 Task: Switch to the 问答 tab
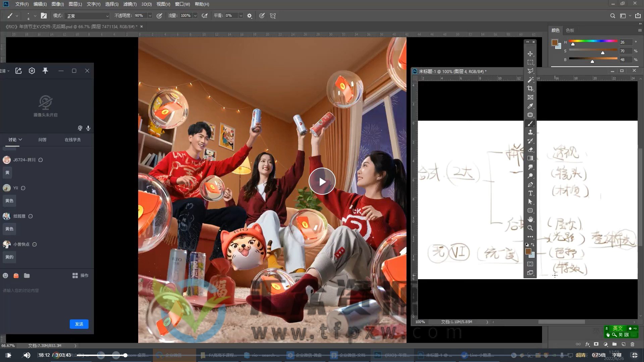[x=42, y=139]
